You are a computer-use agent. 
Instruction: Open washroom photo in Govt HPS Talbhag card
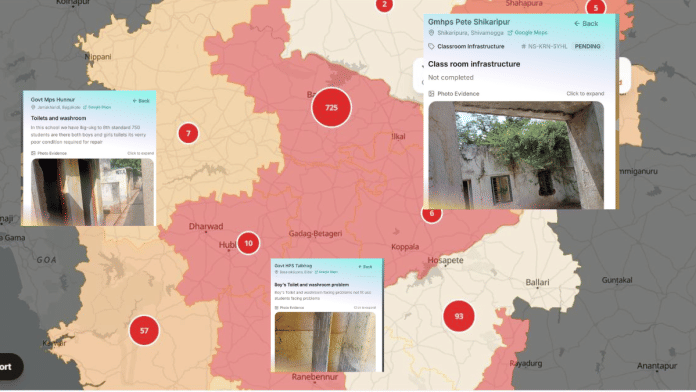coord(325,341)
